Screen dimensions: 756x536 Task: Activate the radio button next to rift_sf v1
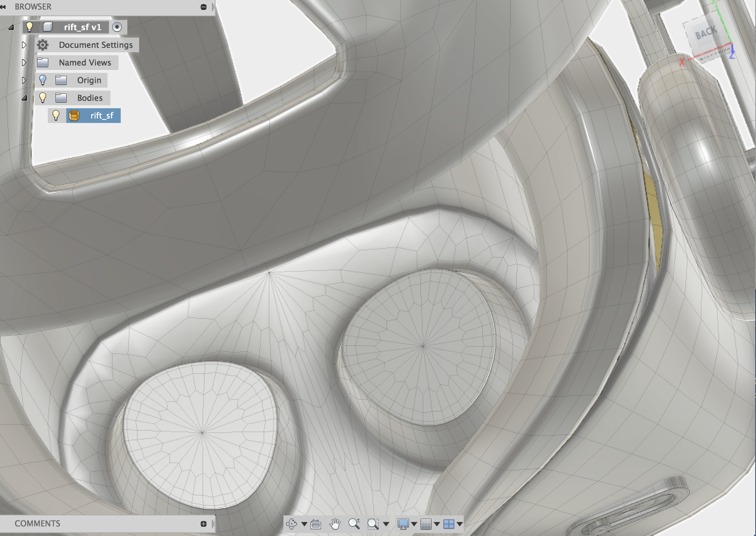pyautogui.click(x=117, y=27)
